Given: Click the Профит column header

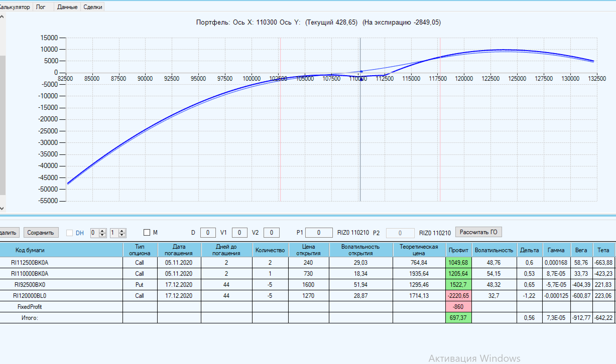Looking at the screenshot, I should (x=458, y=250).
